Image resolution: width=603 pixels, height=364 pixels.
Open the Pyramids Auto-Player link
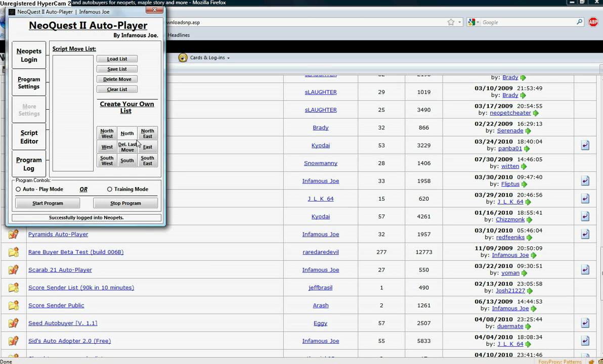pos(58,234)
